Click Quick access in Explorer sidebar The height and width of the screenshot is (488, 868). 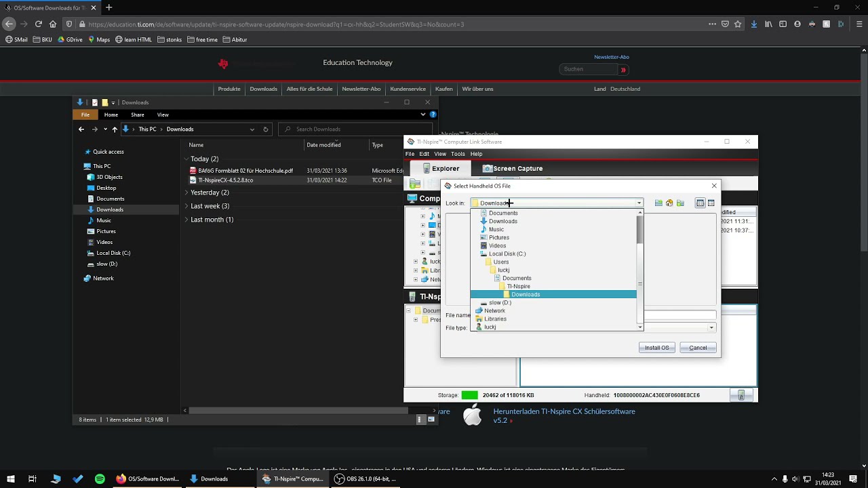[x=108, y=152]
